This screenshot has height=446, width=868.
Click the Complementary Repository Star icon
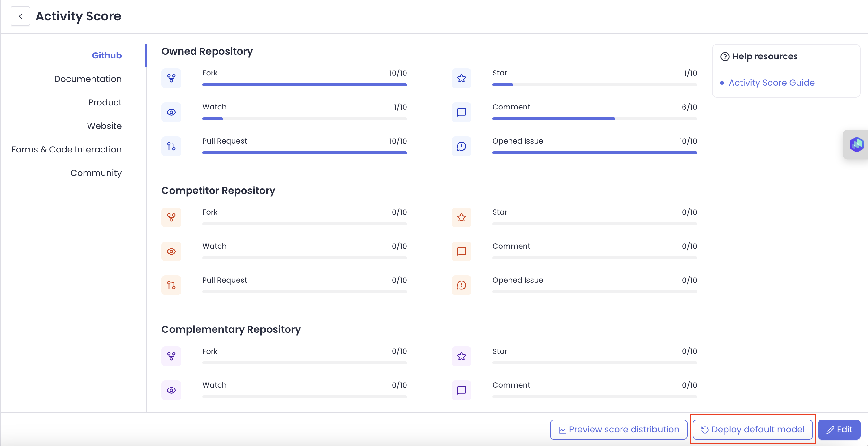(461, 356)
